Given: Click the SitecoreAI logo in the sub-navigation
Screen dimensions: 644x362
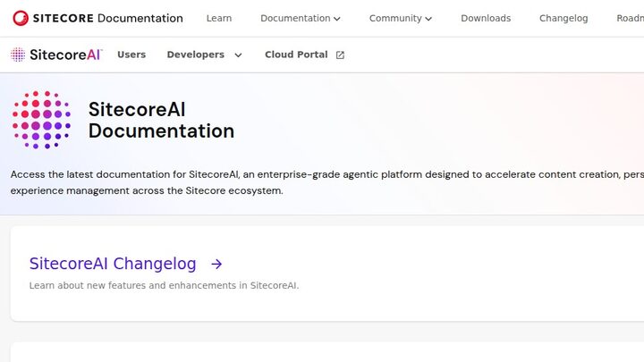Looking at the screenshot, I should click(56, 55).
